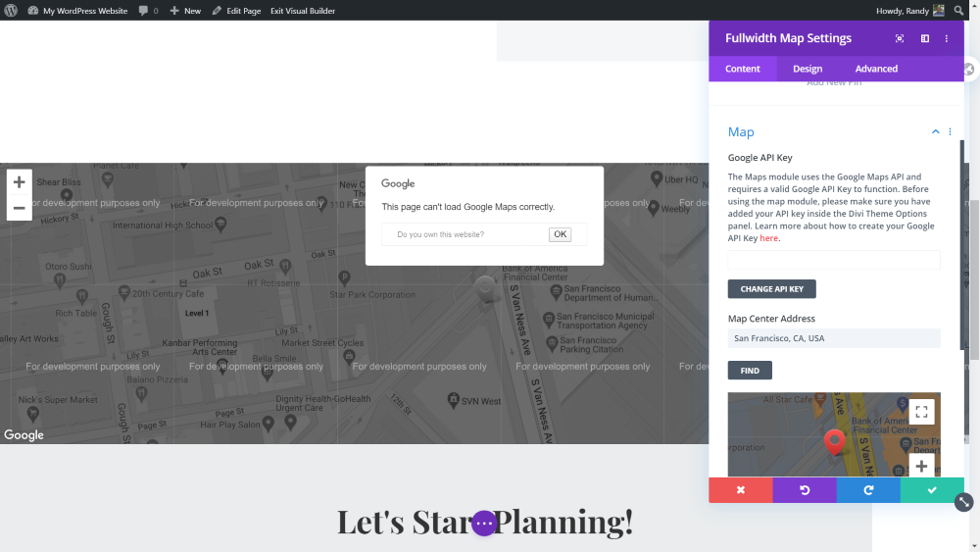Click the red map pin marker
The width and height of the screenshot is (980, 552).
pyautogui.click(x=834, y=441)
